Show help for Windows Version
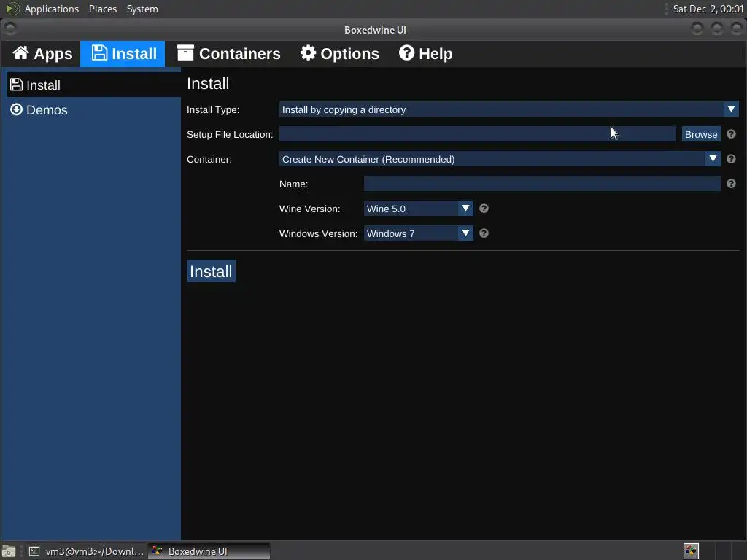The height and width of the screenshot is (560, 747). click(x=484, y=233)
